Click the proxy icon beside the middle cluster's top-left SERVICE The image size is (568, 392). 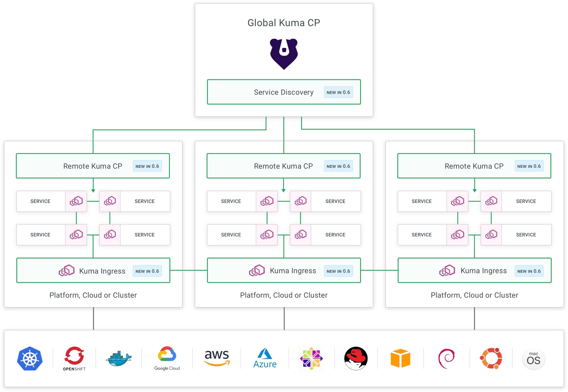pyautogui.click(x=267, y=201)
